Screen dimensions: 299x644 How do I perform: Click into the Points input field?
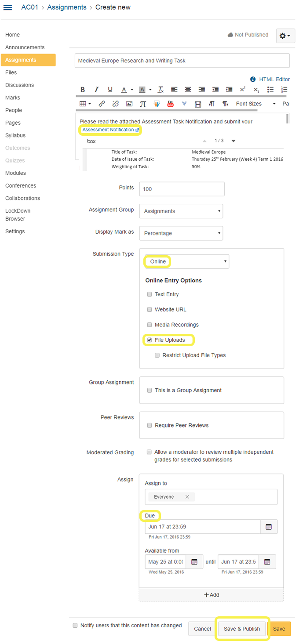pos(182,189)
